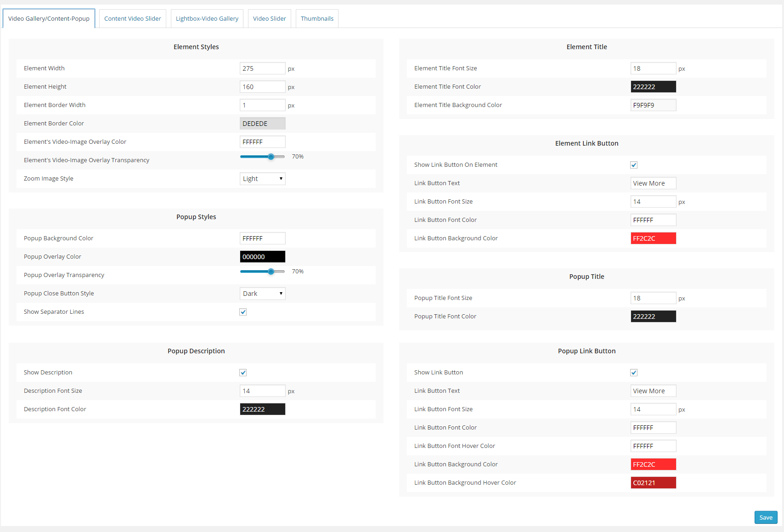Expand the Popup Close Button Style dropdown

coord(262,294)
